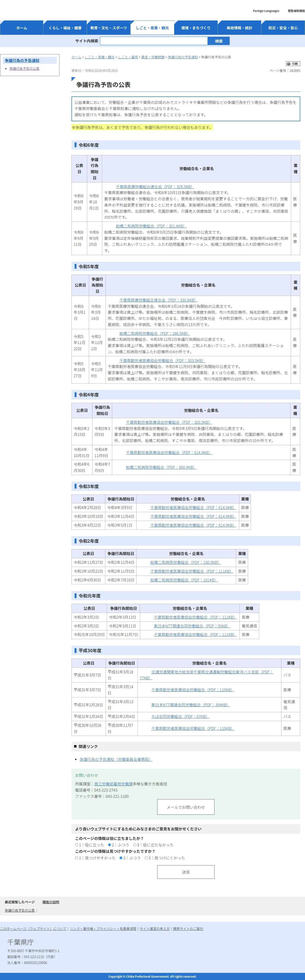Open 東日本NTT関連合同労働組合 PDF 394KB
Viewport: 305px width, 980px height.
click(190, 705)
